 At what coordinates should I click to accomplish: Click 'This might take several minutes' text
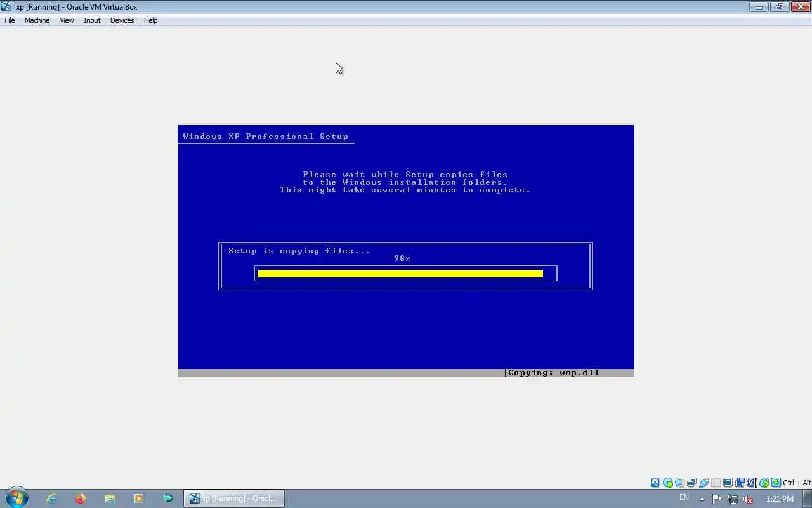368,190
